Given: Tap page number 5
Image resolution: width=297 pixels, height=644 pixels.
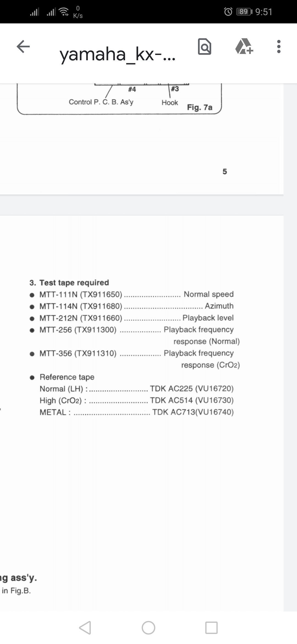Looking at the screenshot, I should (x=225, y=171).
